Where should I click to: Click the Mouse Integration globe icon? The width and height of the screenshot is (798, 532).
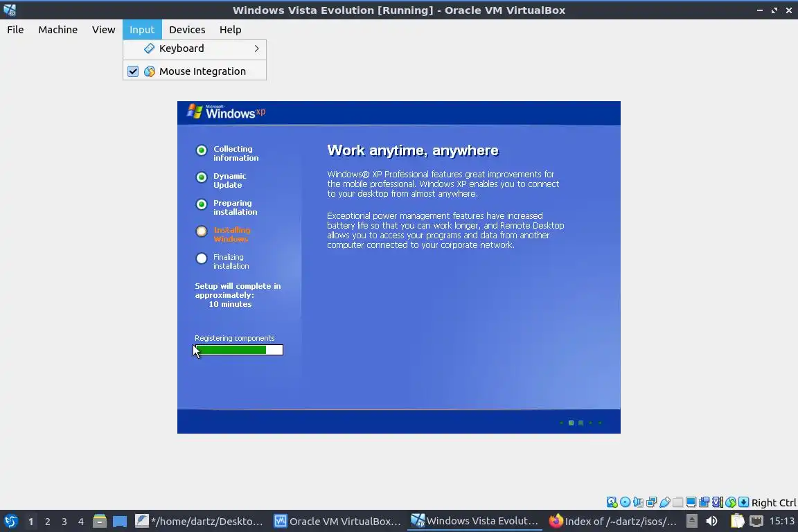(149, 71)
